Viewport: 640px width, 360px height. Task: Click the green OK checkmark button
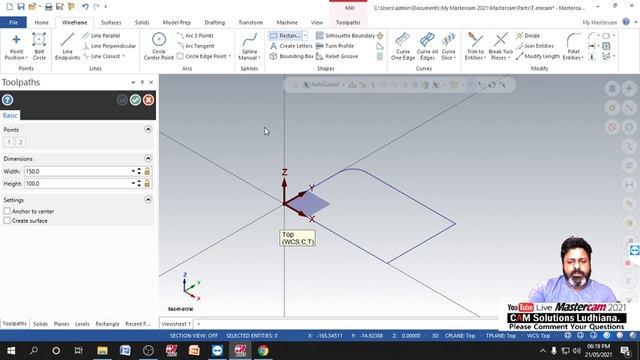coord(135,100)
